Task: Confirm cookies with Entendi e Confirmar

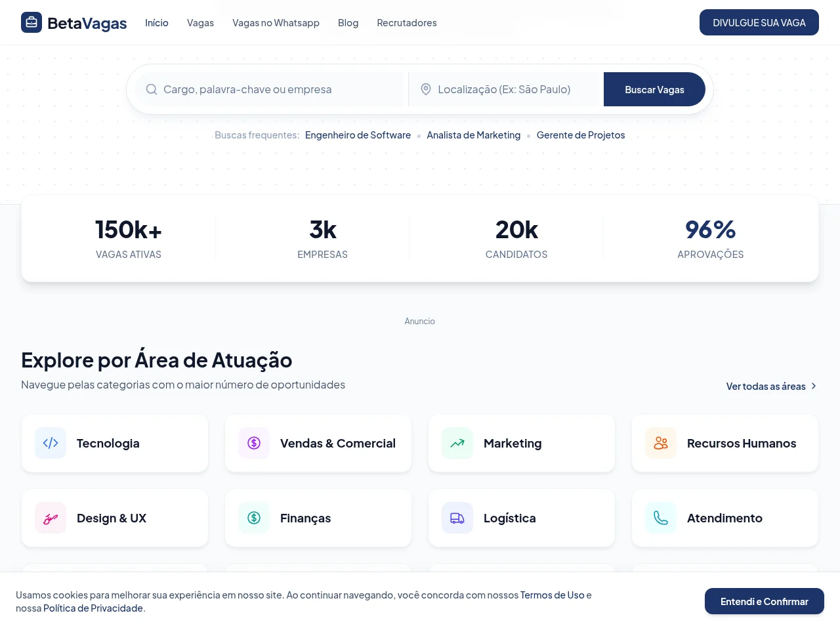Action: click(x=765, y=601)
